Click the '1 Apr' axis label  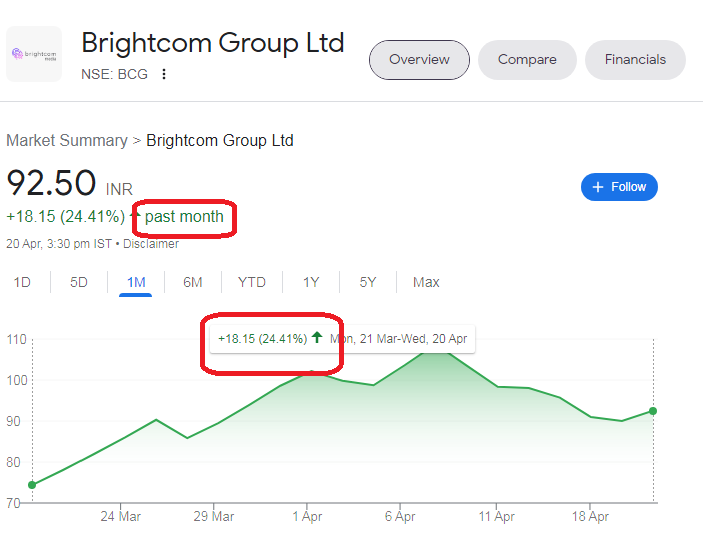pos(307,516)
